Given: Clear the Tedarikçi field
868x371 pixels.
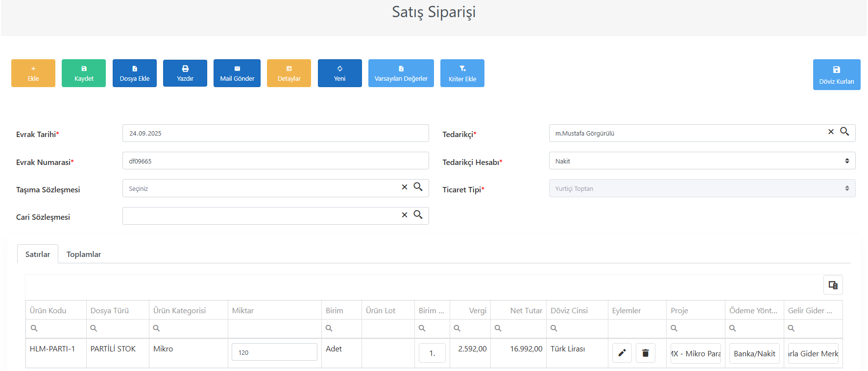Looking at the screenshot, I should [831, 132].
